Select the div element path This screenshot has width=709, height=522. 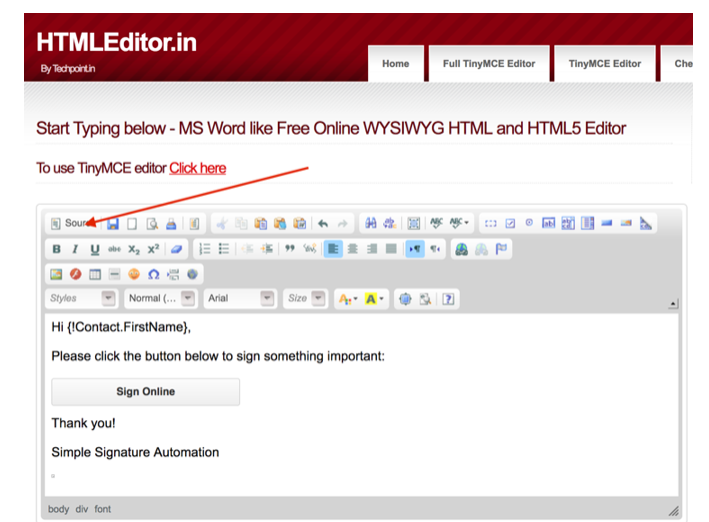click(82, 509)
